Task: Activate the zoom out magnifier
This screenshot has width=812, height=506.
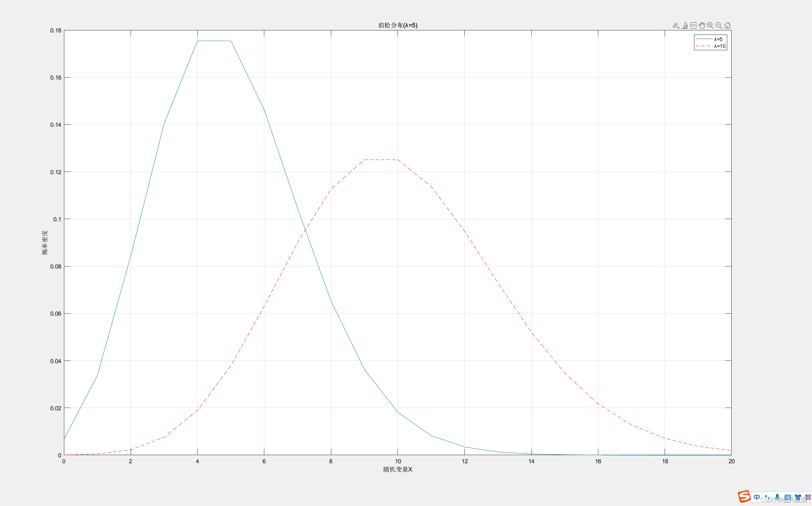Action: point(719,26)
